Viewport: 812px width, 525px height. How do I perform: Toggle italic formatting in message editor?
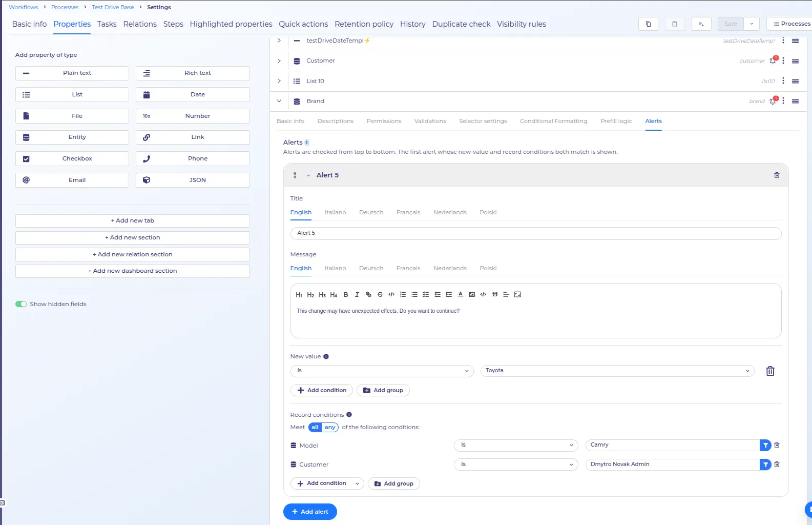(357, 294)
